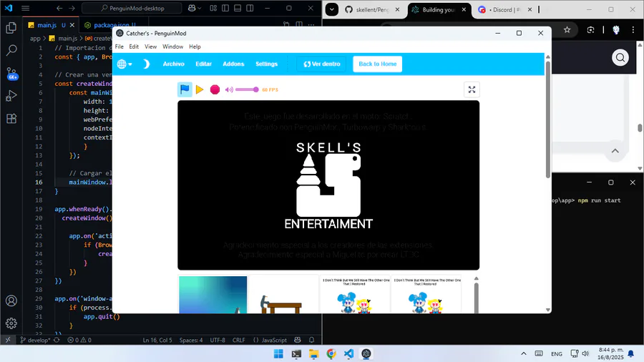The width and height of the screenshot is (644, 362).
Task: Click the Ver dentro button
Action: 321,64
